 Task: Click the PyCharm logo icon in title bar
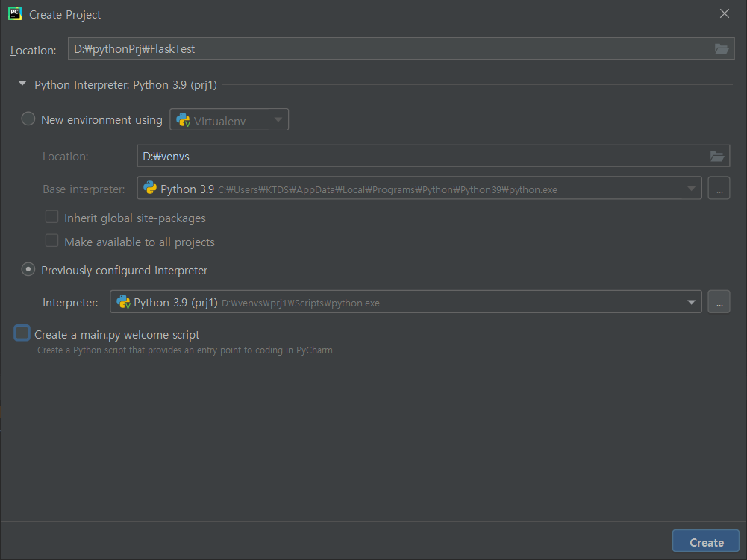click(x=15, y=14)
